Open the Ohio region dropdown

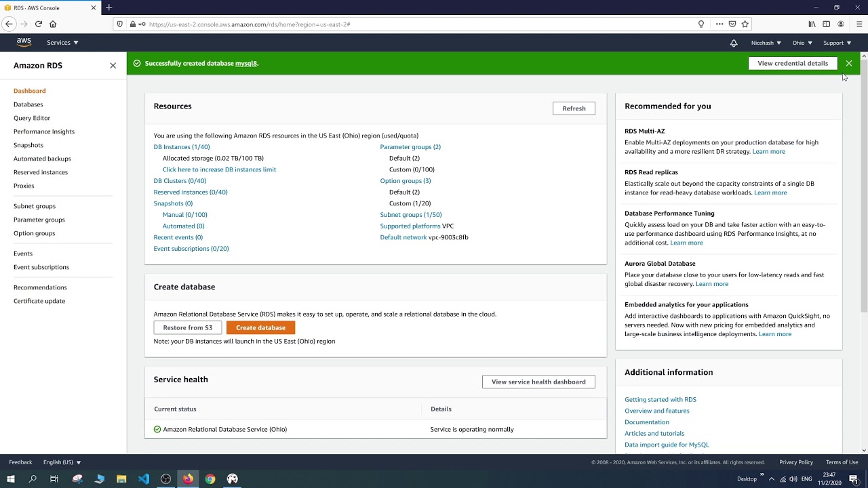(802, 43)
